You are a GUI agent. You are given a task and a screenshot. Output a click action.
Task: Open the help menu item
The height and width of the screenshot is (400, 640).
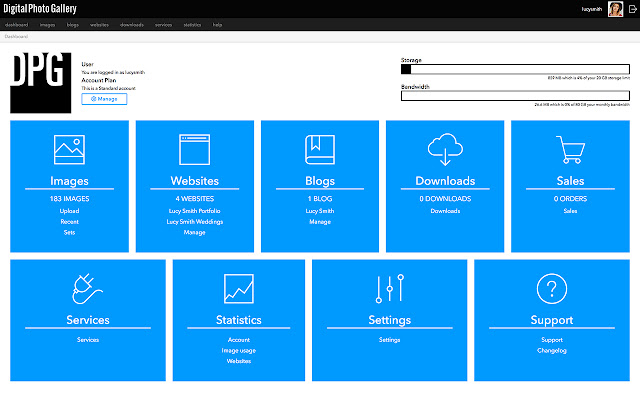217,24
